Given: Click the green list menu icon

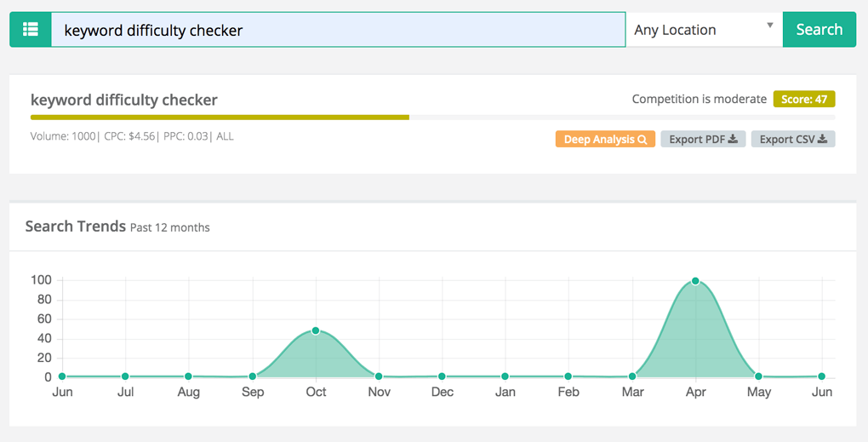Looking at the screenshot, I should click(x=31, y=29).
